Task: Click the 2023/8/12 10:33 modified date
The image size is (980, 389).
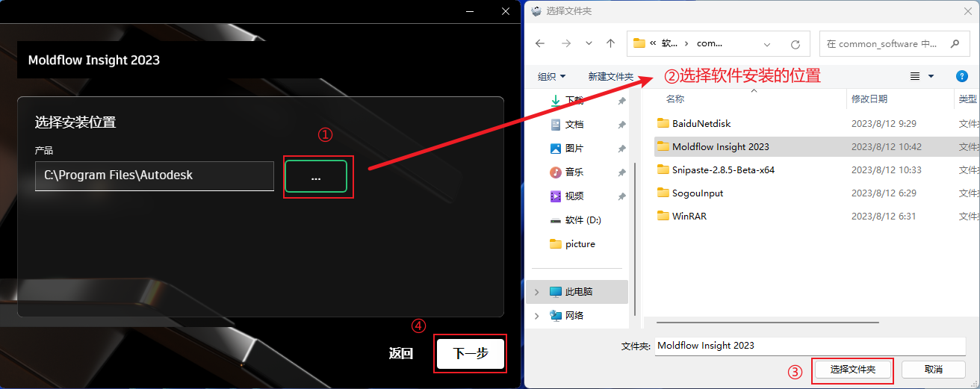Action: click(887, 169)
